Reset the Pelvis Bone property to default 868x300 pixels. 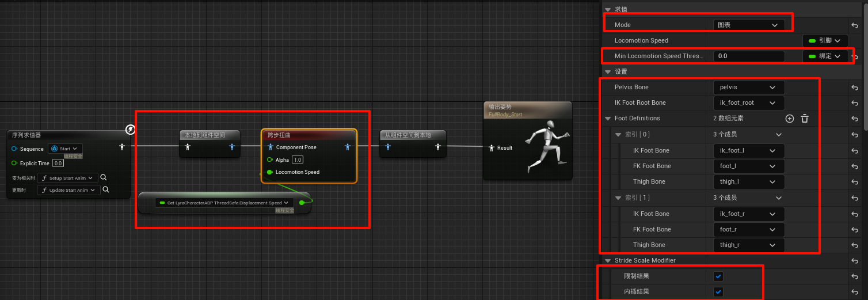click(855, 88)
